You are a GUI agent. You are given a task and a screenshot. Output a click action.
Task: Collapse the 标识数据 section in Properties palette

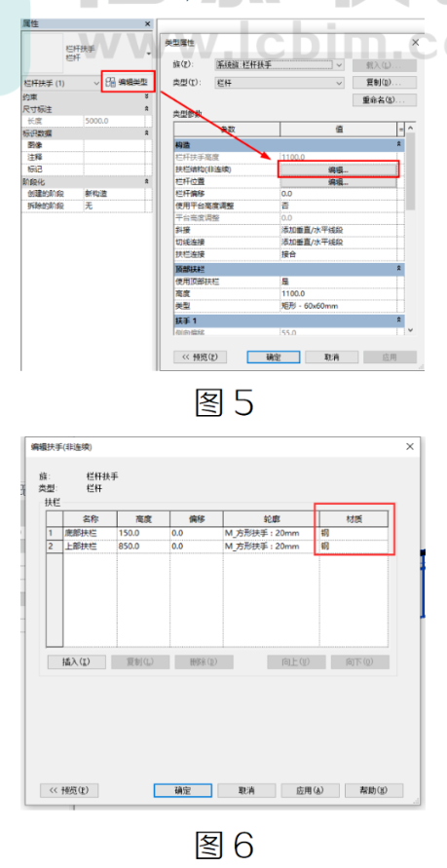146,132
